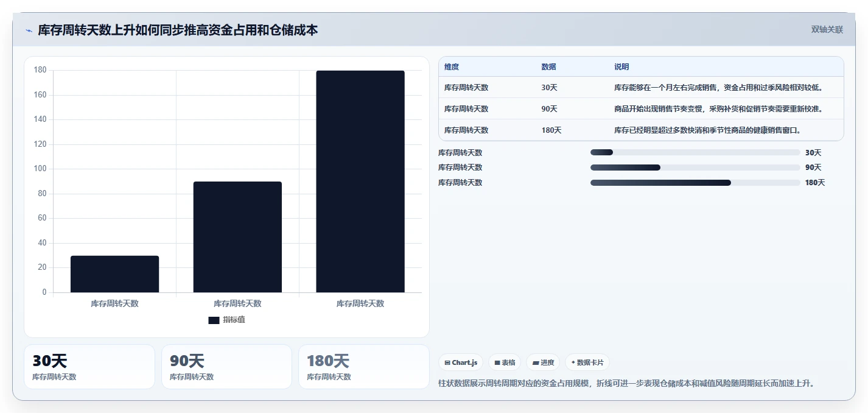This screenshot has height=413, width=868.
Task: Click the shortest chart bar with value 30
Action: point(114,274)
